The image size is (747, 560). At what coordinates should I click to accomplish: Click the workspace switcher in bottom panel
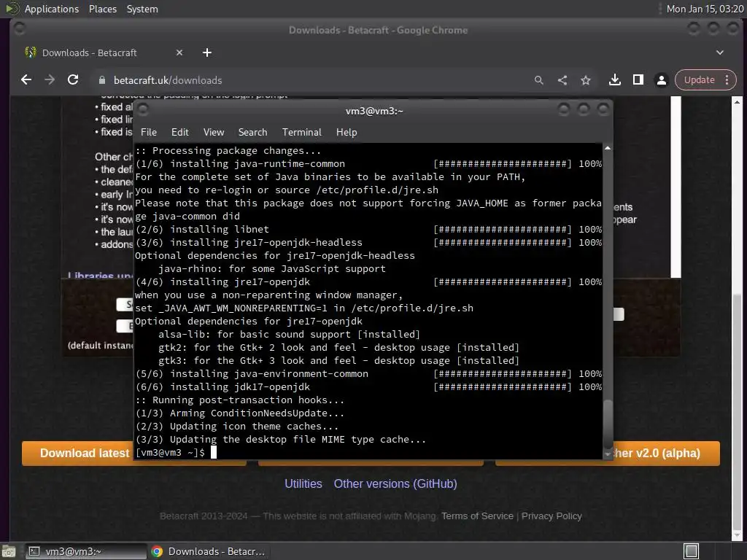click(691, 551)
